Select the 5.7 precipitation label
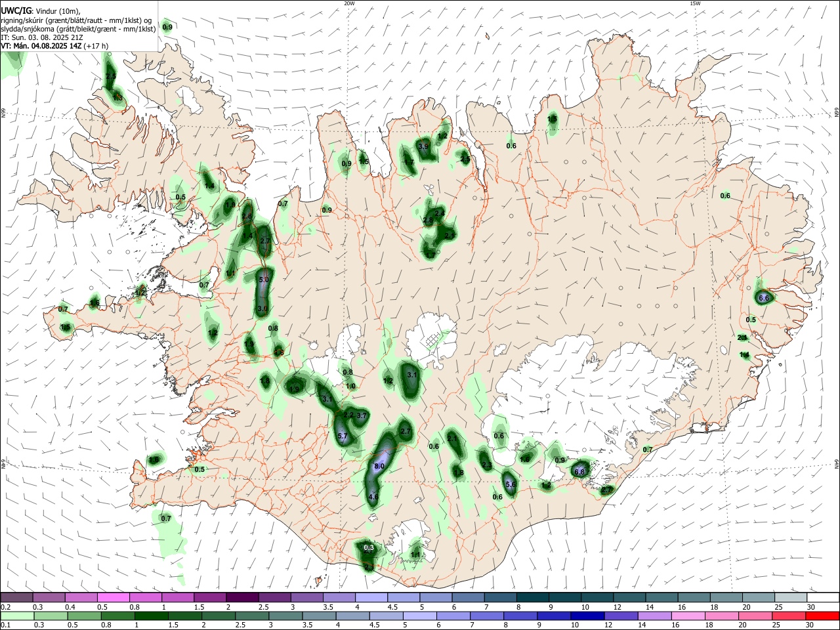This screenshot has height=630, width=840. pos(343,436)
